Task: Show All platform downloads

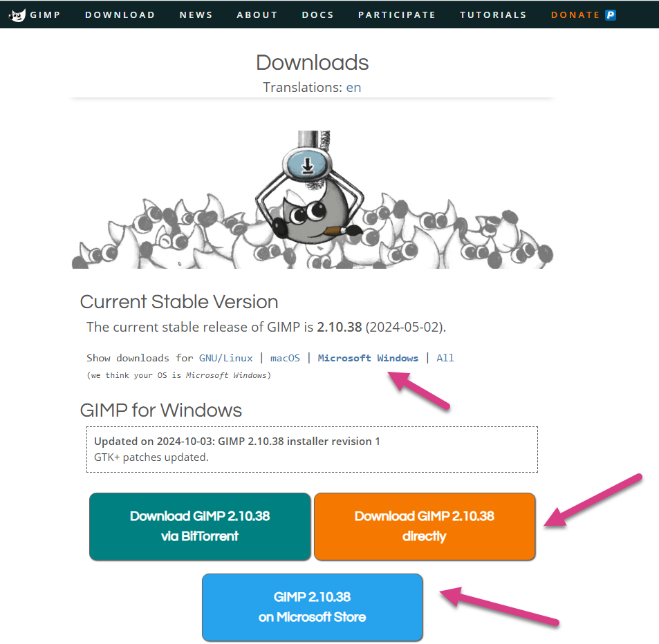Action: [x=445, y=358]
